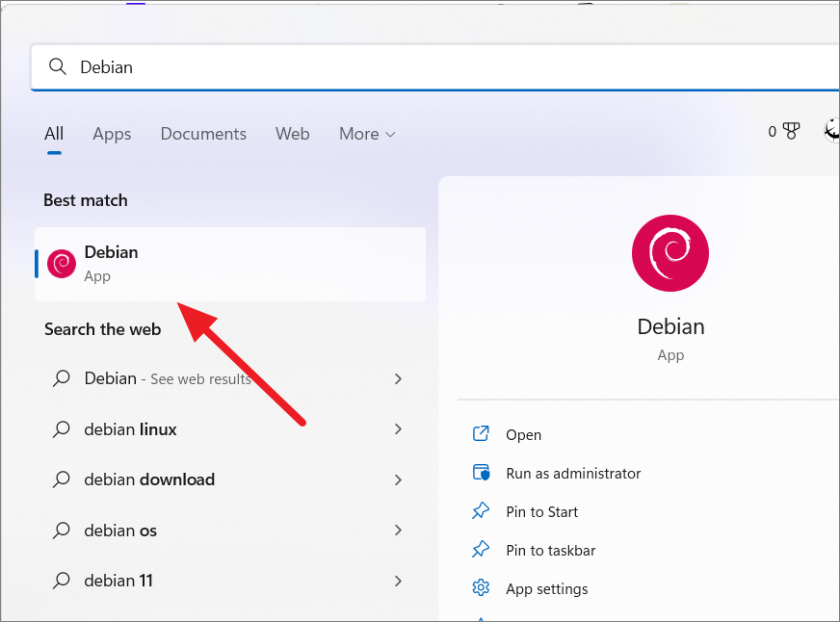
Task: Click the Pin to taskbar pin icon
Action: pyautogui.click(x=480, y=550)
